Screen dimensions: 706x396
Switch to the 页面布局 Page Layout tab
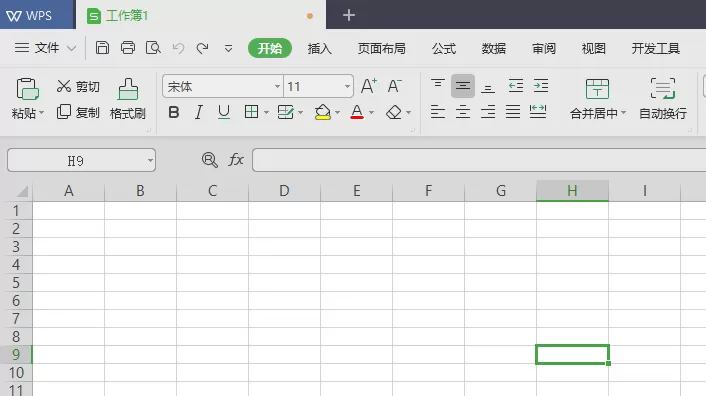(x=382, y=48)
